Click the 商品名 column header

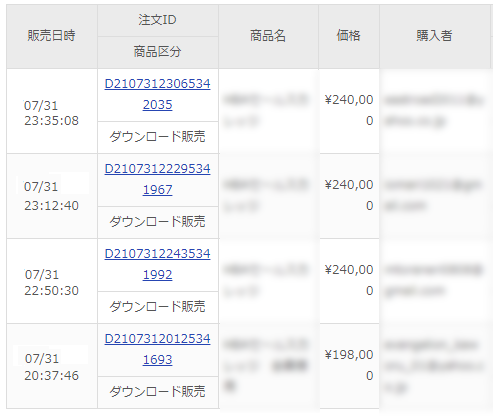[268, 36]
